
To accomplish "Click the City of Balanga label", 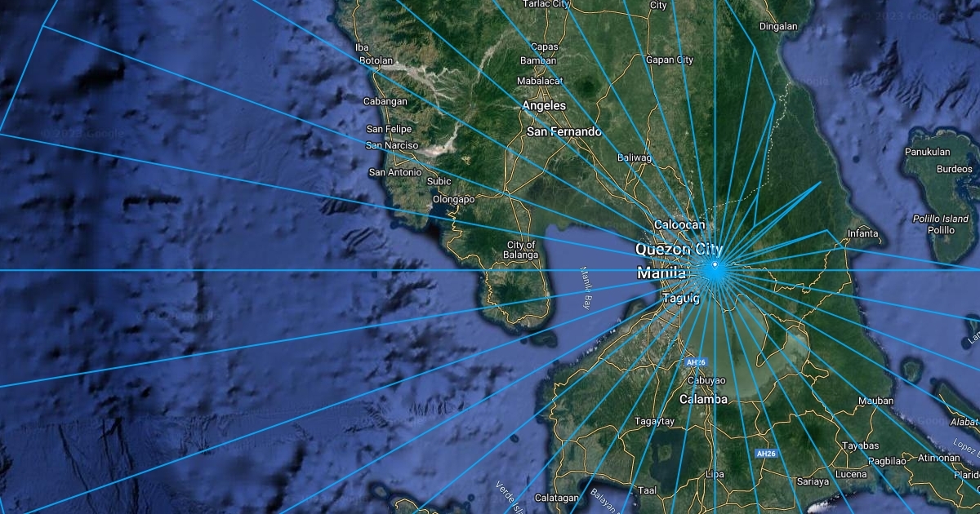I will pos(522,250).
